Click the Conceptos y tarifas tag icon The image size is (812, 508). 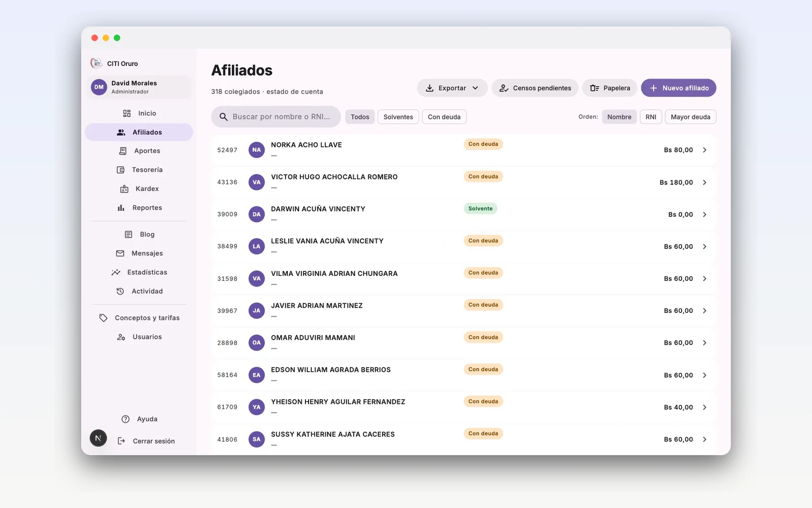[x=104, y=317]
